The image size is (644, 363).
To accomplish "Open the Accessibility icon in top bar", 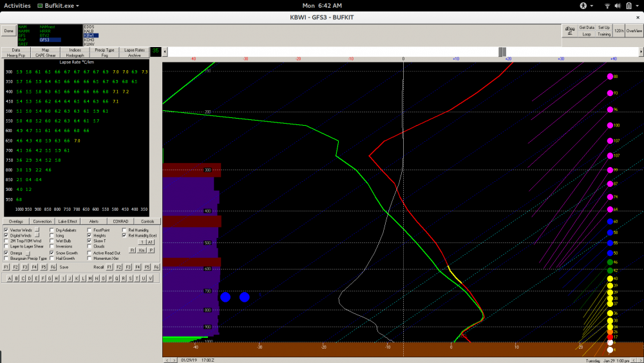I will click(583, 6).
